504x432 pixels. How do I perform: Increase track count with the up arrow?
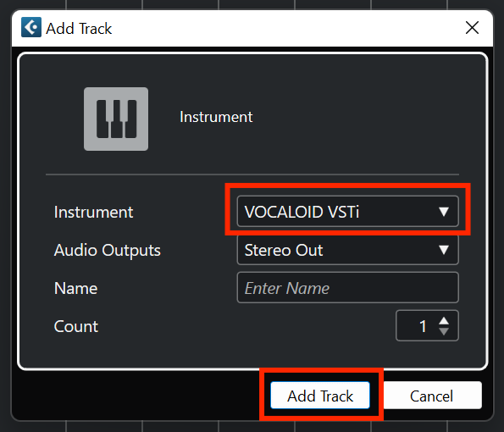tap(444, 321)
